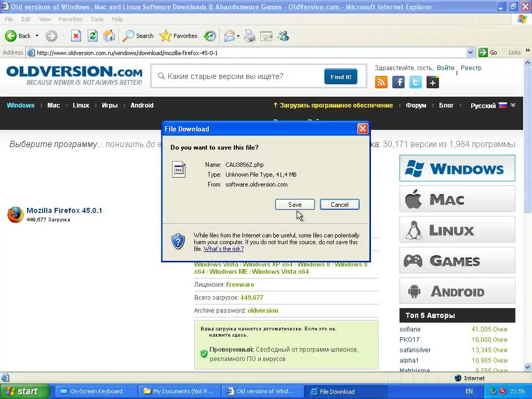This screenshot has height=399, width=532.
Task: Go to Home page icon
Action: click(109, 36)
